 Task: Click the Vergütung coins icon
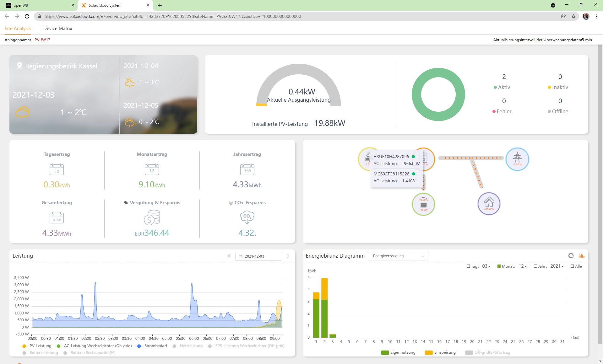pyautogui.click(x=152, y=217)
